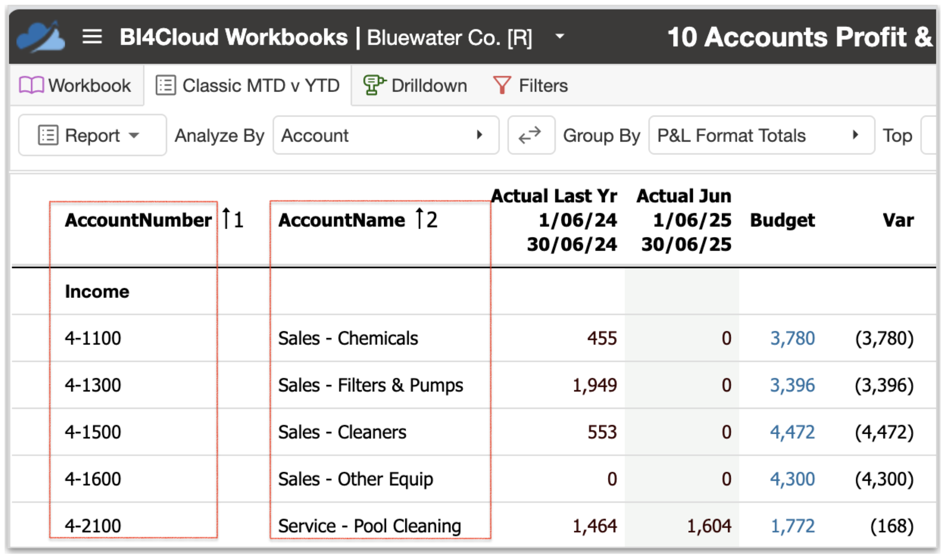The width and height of the screenshot is (946, 560).
Task: Click the red funnel Filters icon
Action: (x=502, y=85)
